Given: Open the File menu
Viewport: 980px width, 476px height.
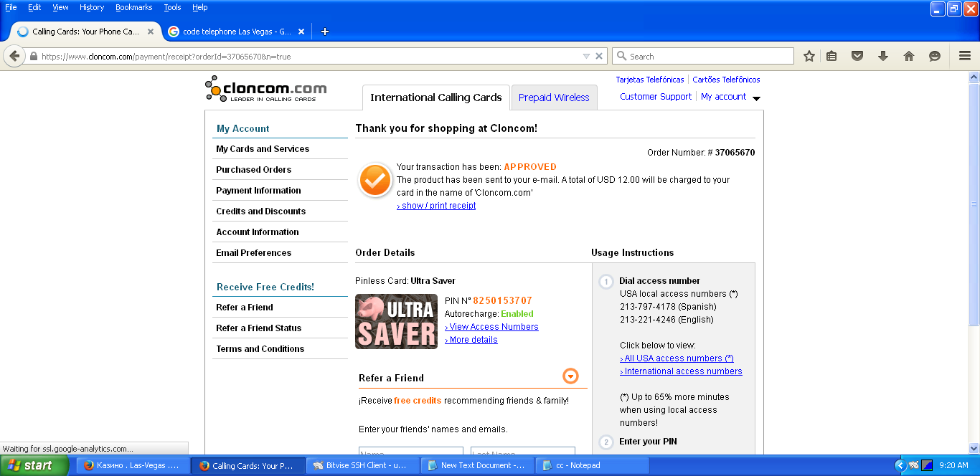Looking at the screenshot, I should (11, 7).
